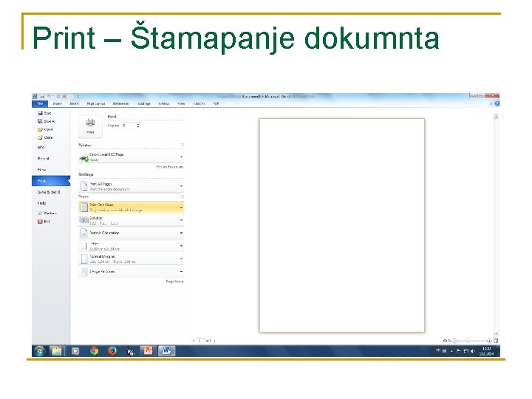Click Open in the File sidebar
The width and height of the screenshot is (532, 399).
[x=46, y=129]
